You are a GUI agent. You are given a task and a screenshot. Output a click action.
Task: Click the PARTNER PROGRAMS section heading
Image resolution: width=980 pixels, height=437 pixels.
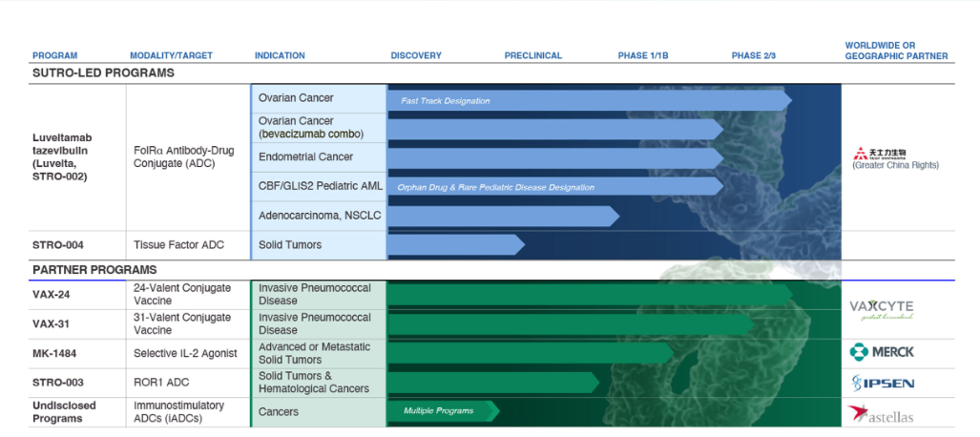(94, 270)
